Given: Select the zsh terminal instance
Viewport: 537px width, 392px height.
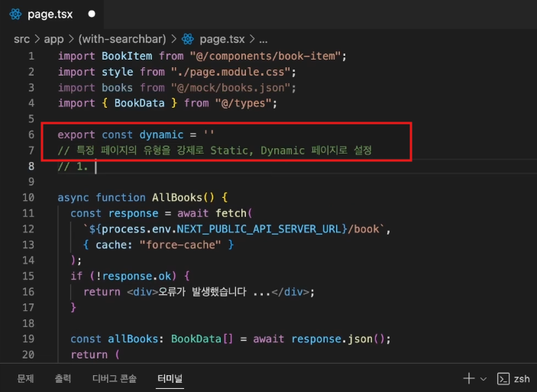Looking at the screenshot, I should (x=514, y=379).
